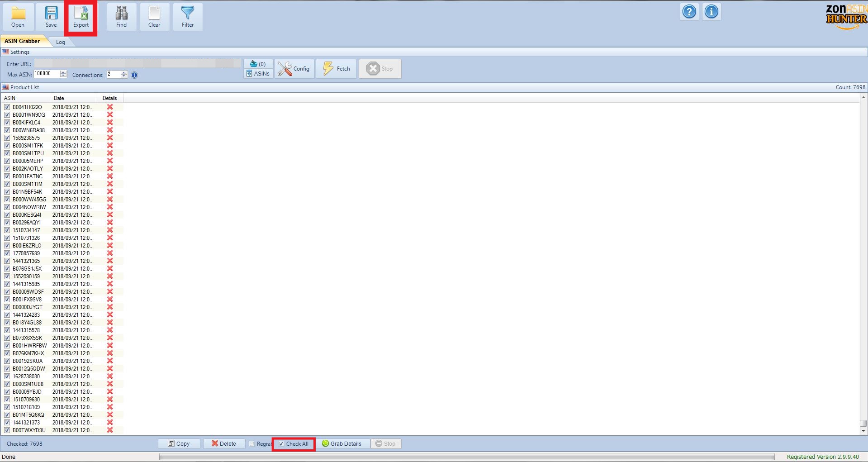Focus the Max ASIN value field

(47, 74)
